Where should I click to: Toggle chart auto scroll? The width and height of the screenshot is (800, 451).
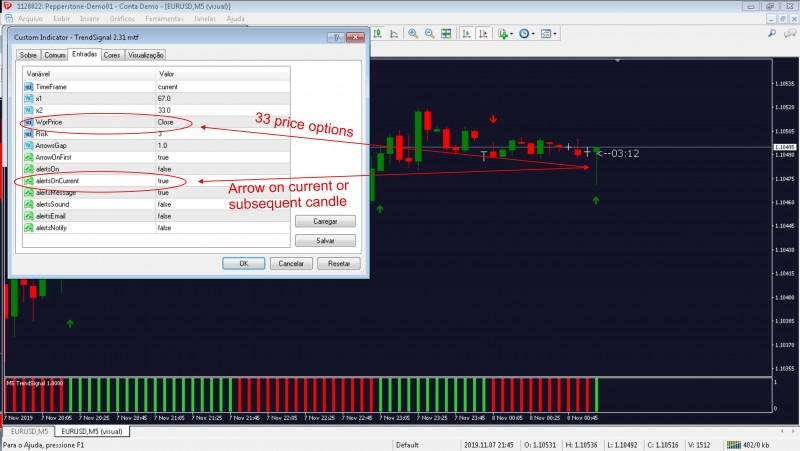466,34
